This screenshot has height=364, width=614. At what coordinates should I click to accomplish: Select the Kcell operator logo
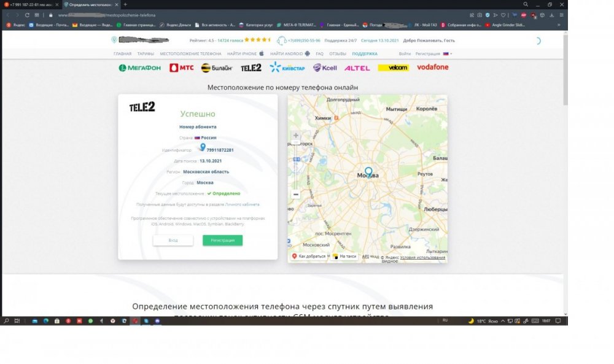click(325, 68)
